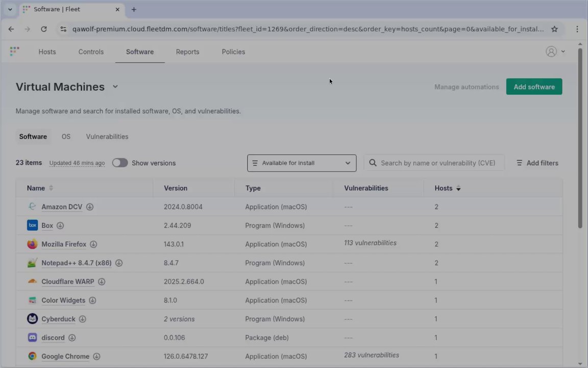This screenshot has height=368, width=588.
Task: Click the '113 vulnerabilities' cell
Action: click(370, 243)
